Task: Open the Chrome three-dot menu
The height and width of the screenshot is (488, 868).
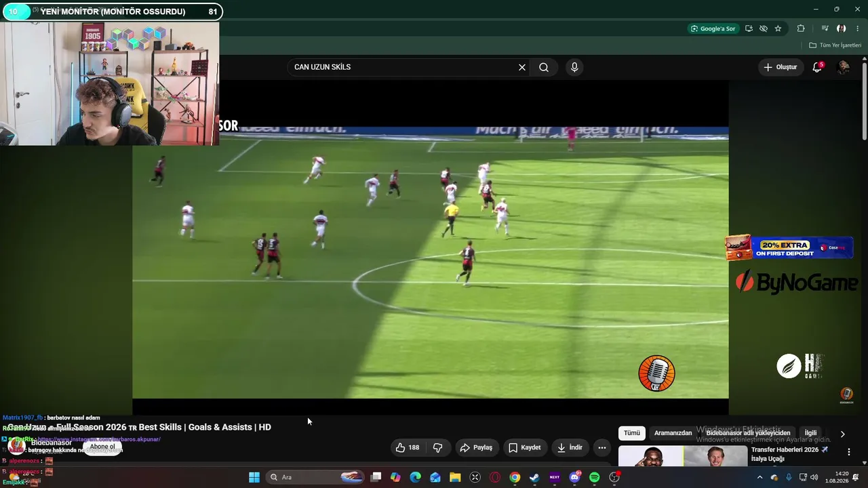Action: pyautogui.click(x=858, y=28)
